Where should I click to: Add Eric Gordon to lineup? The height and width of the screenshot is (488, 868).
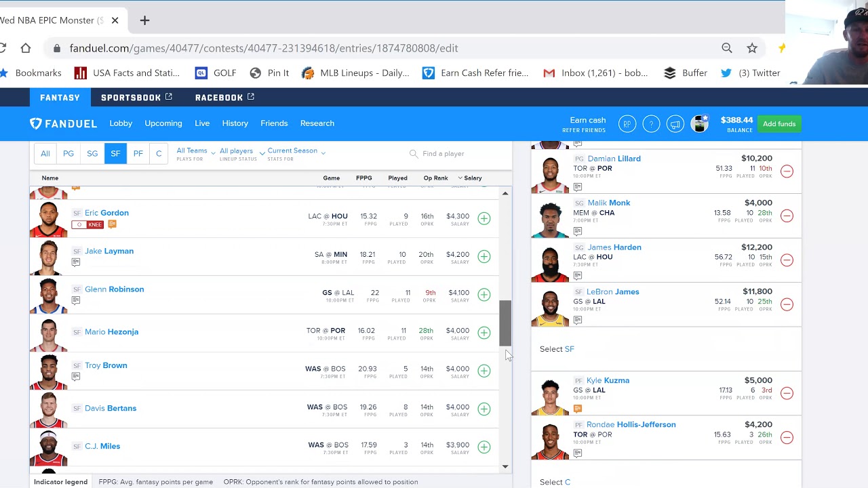pyautogui.click(x=484, y=218)
